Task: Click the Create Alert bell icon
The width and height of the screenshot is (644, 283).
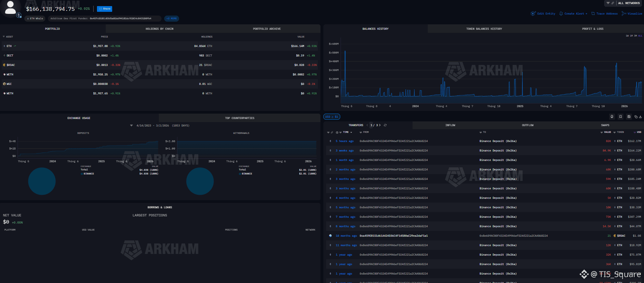Action: click(561, 14)
